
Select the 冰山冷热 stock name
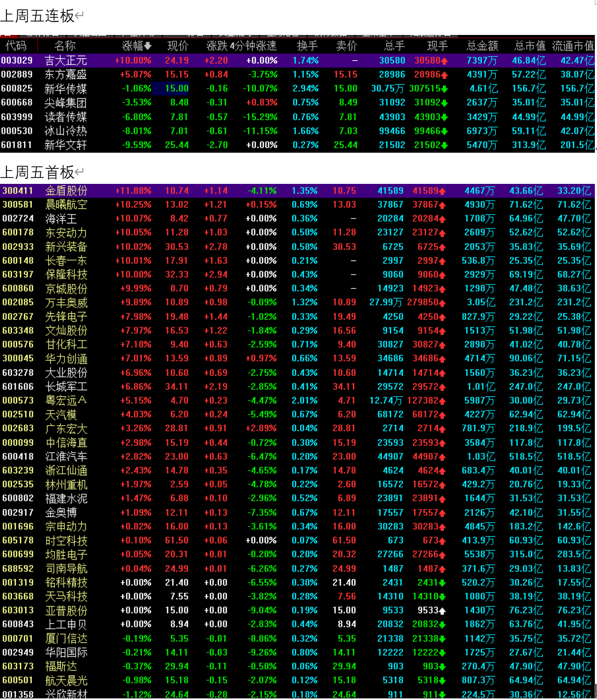coord(66,131)
